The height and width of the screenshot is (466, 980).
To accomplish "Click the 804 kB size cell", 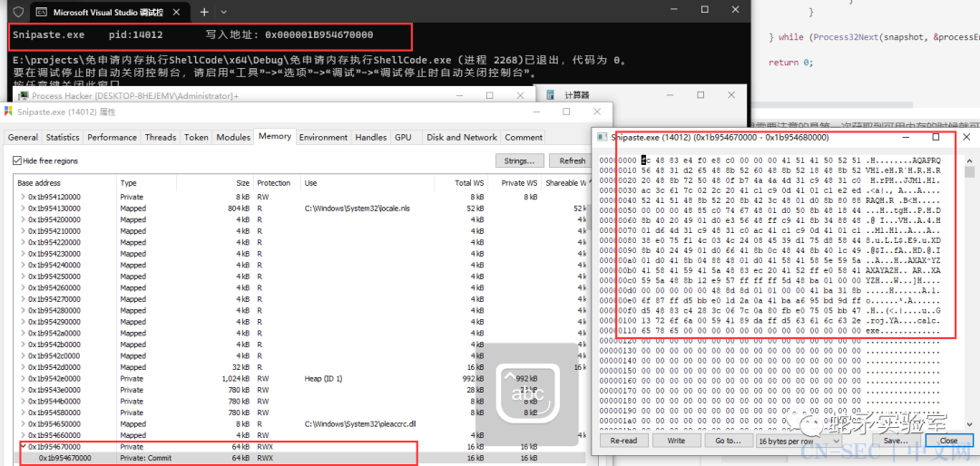I will [x=238, y=208].
